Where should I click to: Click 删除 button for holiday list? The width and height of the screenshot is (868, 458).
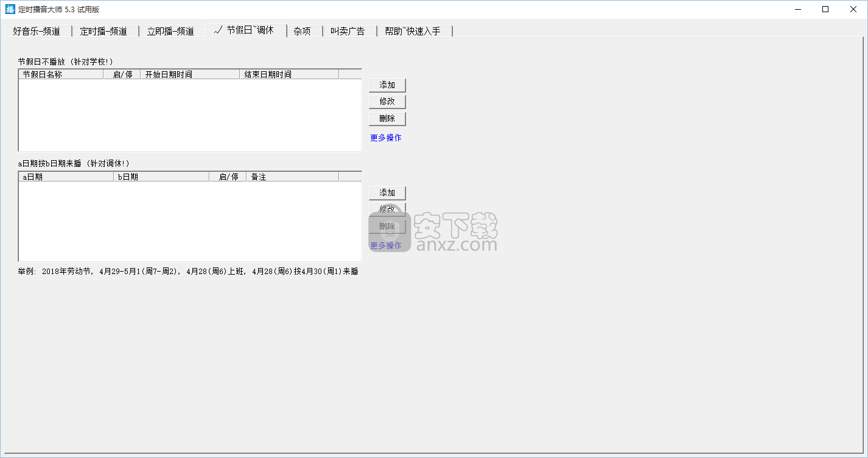pyautogui.click(x=387, y=118)
